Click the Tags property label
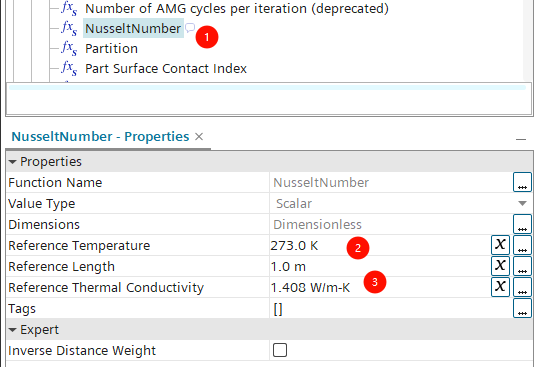This screenshot has height=367, width=536. [x=22, y=309]
